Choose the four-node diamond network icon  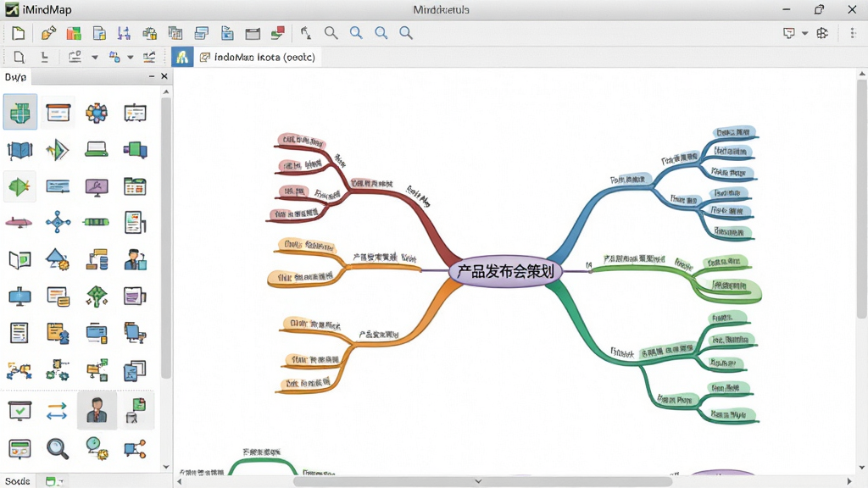click(x=58, y=222)
